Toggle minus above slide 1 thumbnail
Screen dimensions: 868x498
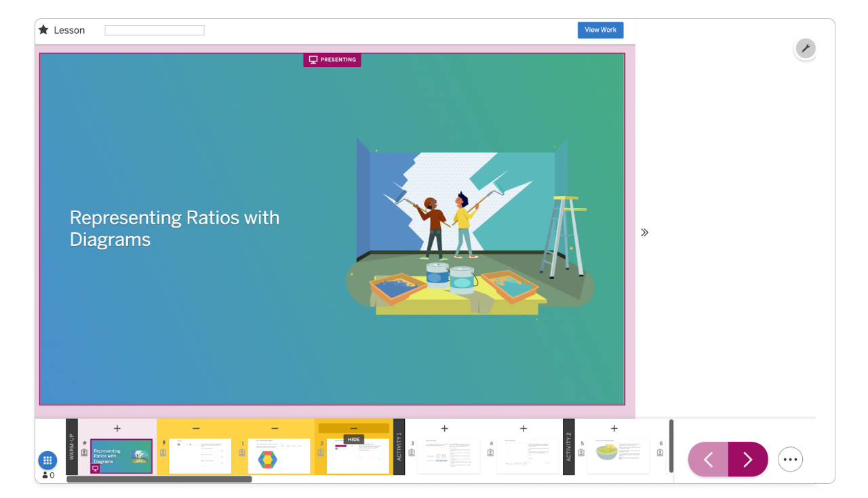(x=275, y=428)
